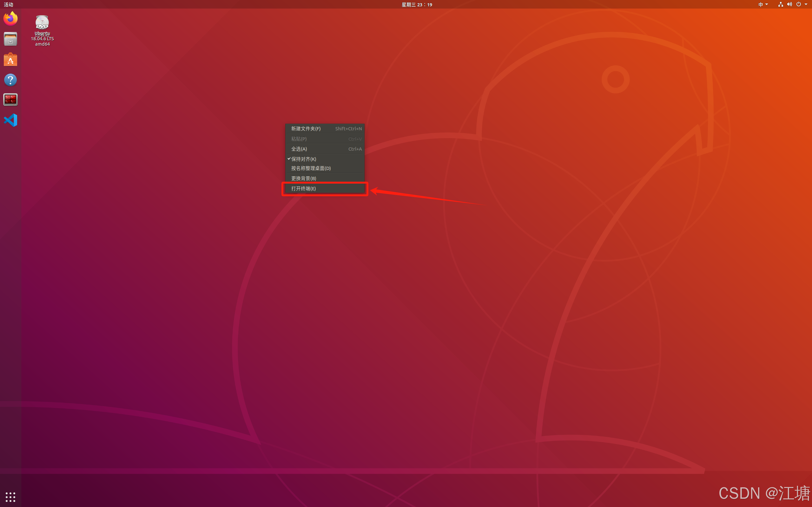The width and height of the screenshot is (812, 507).
Task: Open the power system menu dropdown
Action: point(801,4)
